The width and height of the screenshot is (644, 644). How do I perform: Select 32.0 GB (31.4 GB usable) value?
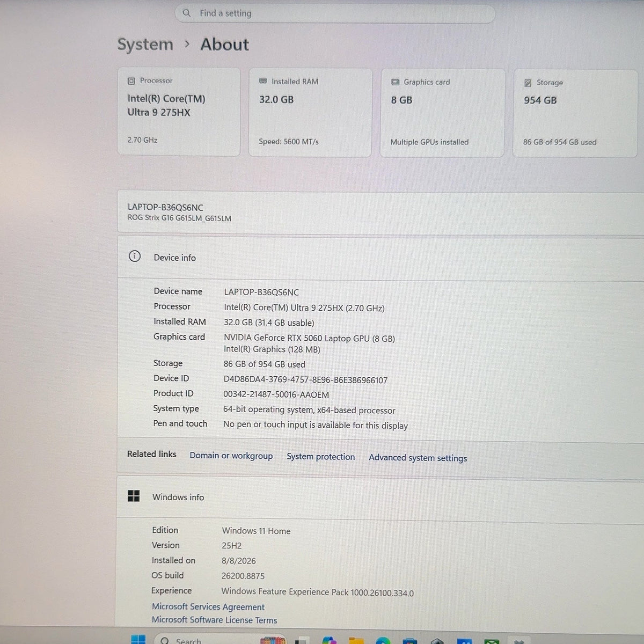pyautogui.click(x=269, y=323)
